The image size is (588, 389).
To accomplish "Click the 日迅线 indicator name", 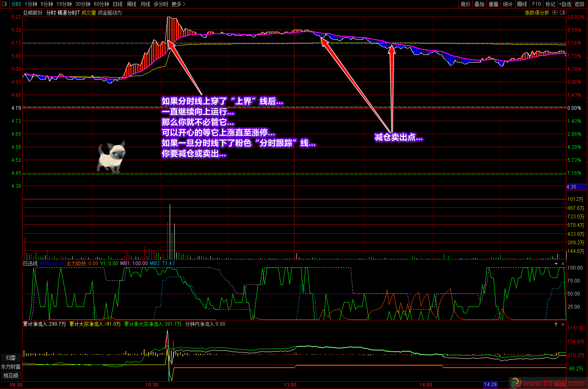I will click(30, 263).
